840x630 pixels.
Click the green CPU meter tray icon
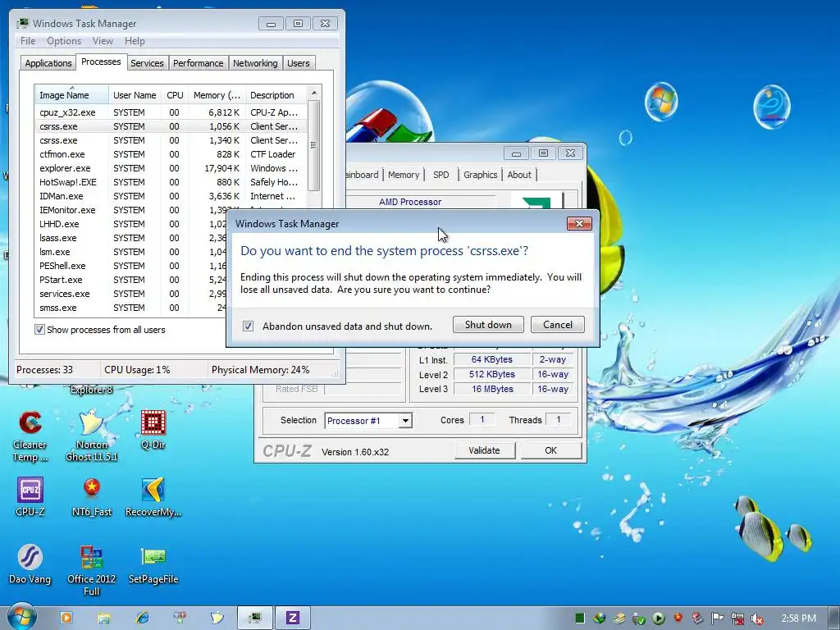tap(580, 619)
